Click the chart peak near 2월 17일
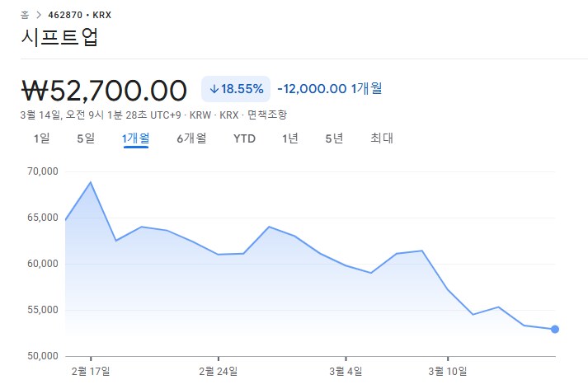 91,182
